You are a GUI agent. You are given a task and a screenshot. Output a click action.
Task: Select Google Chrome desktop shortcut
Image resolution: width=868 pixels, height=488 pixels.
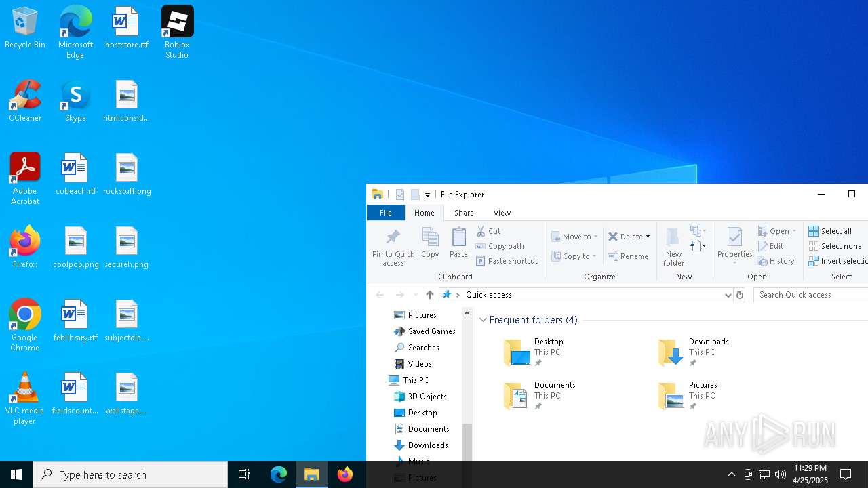[24, 325]
